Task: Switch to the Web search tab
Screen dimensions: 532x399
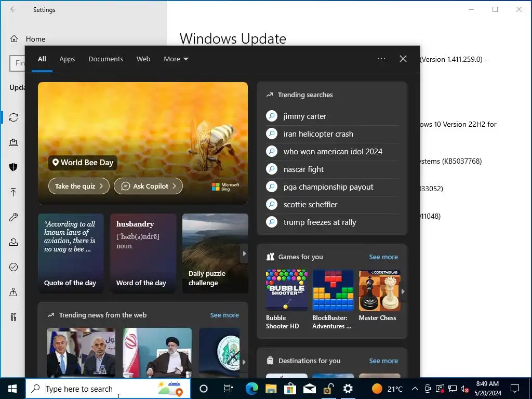Action: pyautogui.click(x=143, y=59)
